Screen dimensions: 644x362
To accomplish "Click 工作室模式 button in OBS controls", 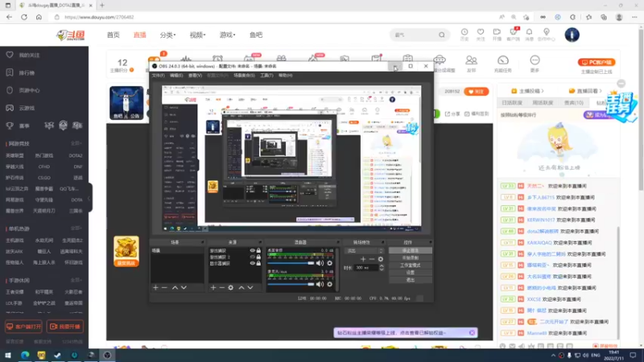I will [x=411, y=265].
